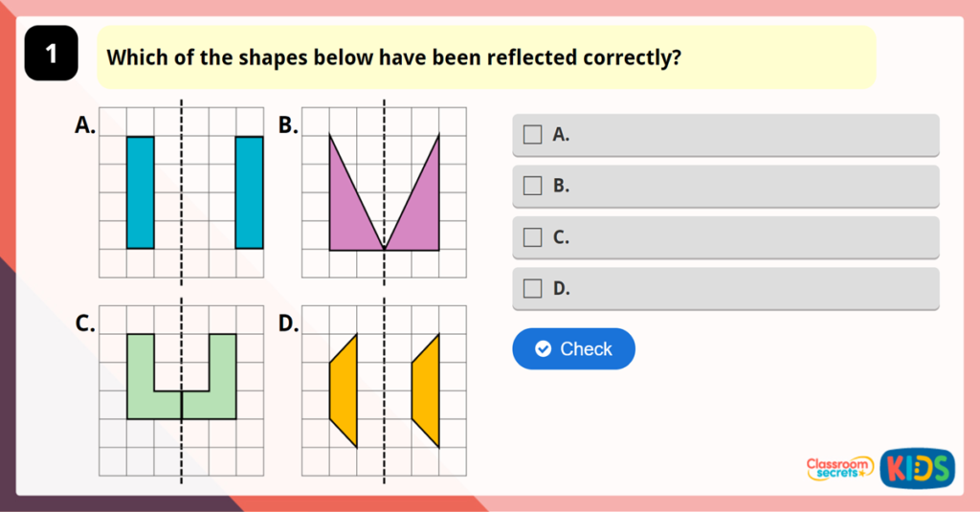Image resolution: width=980 pixels, height=512 pixels.
Task: Click the grey answer row labelled C.
Action: (x=725, y=237)
